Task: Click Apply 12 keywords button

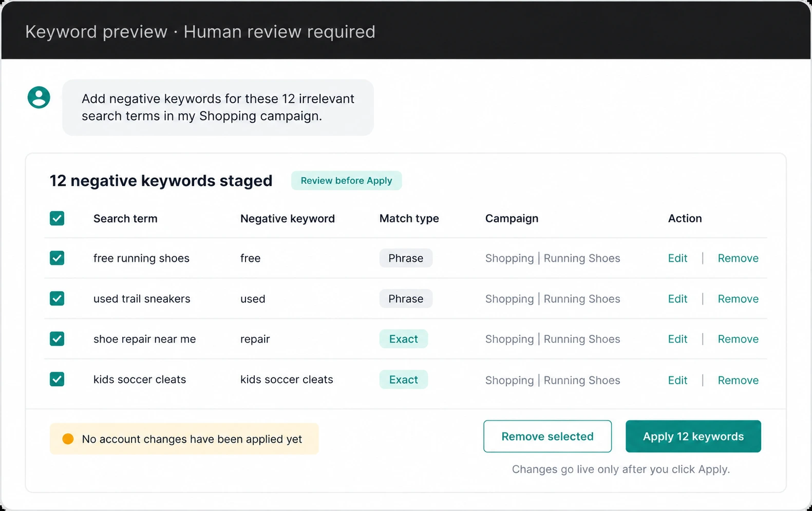Action: click(x=693, y=437)
